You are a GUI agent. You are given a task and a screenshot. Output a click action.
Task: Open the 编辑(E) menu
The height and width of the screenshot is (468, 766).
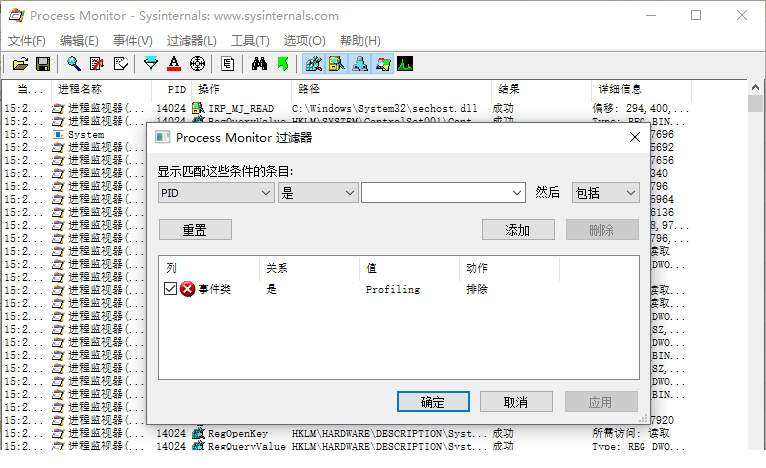[79, 41]
